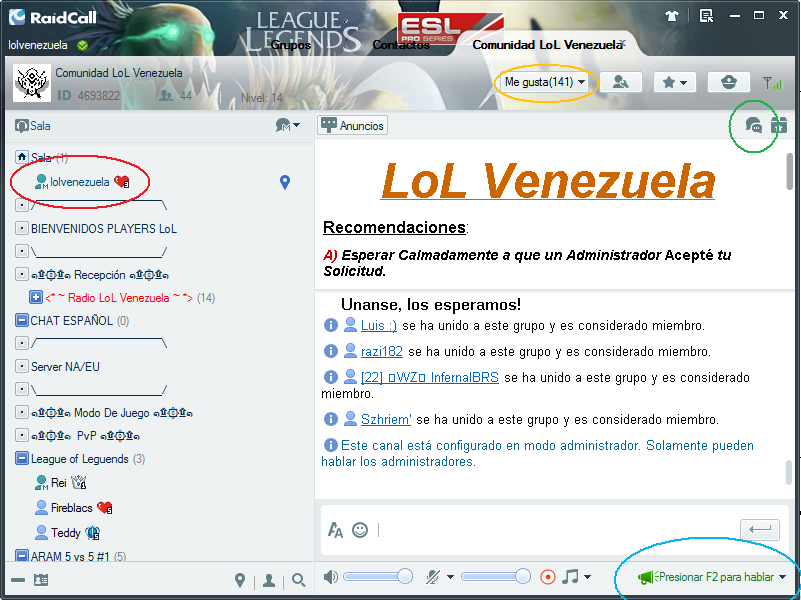Open lolvenezuela online status dropdown

104,45
